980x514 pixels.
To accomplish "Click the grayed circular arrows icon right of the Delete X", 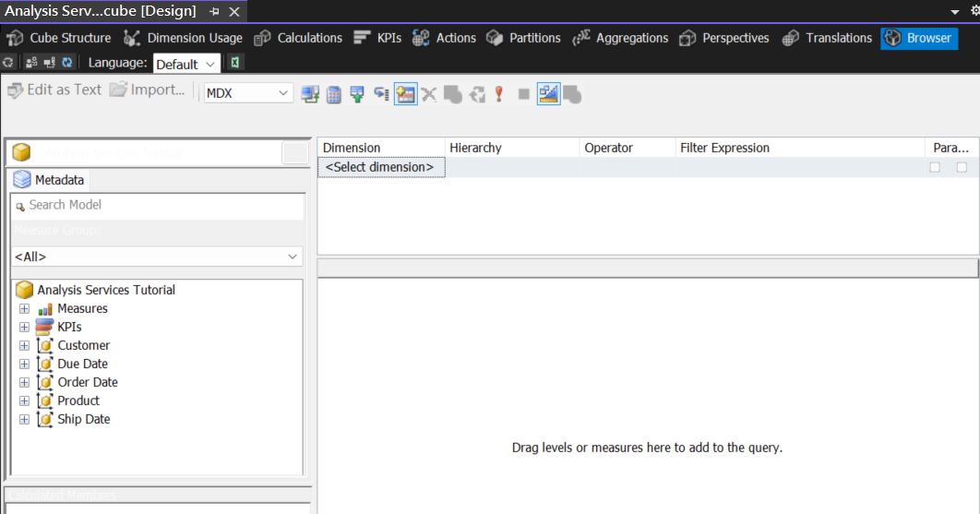I will tap(477, 94).
